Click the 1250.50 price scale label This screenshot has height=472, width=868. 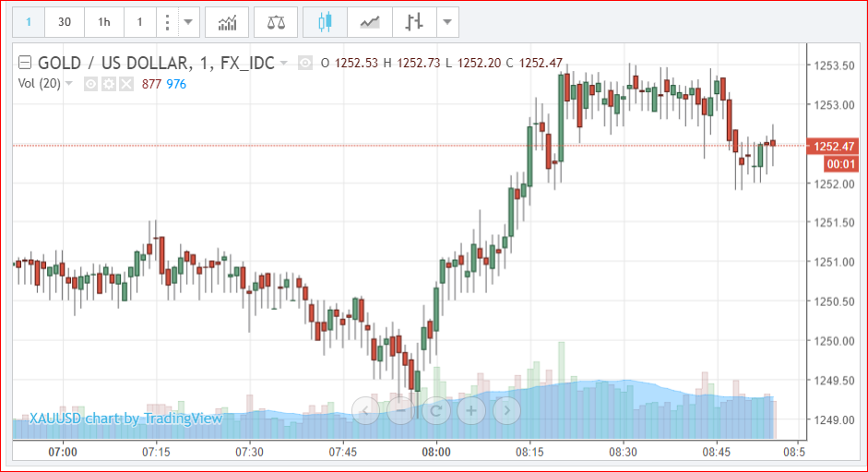click(834, 301)
